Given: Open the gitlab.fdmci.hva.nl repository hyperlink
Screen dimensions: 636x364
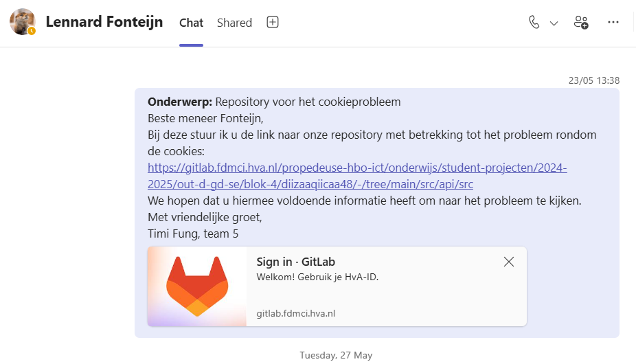Looking at the screenshot, I should tap(357, 176).
